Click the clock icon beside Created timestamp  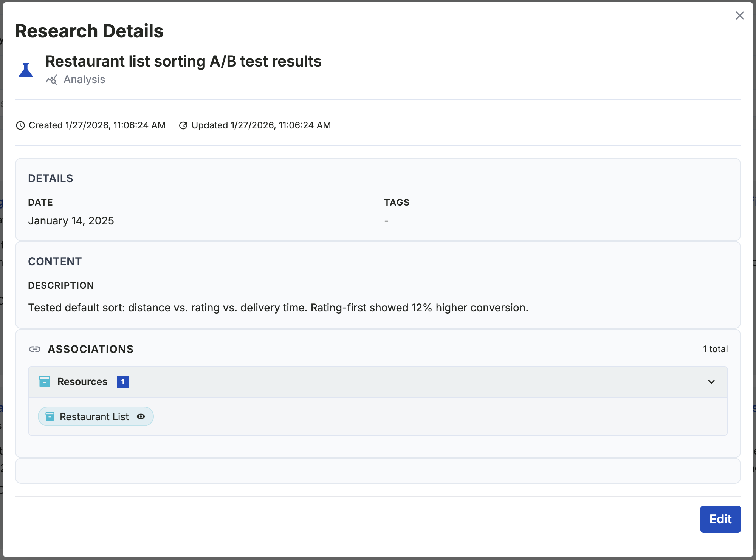coord(20,125)
